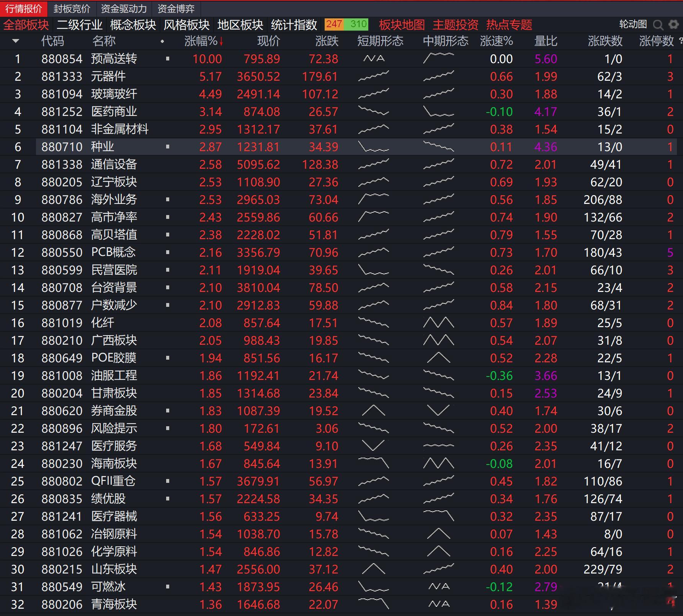Click the short-term trend chart for 山东板块

[373, 569]
